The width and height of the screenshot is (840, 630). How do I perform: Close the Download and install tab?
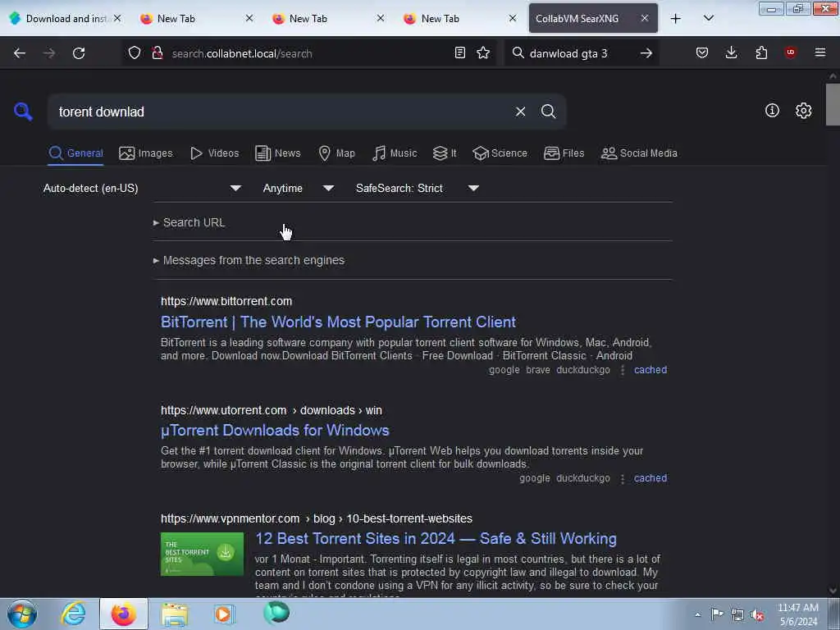pyautogui.click(x=117, y=18)
